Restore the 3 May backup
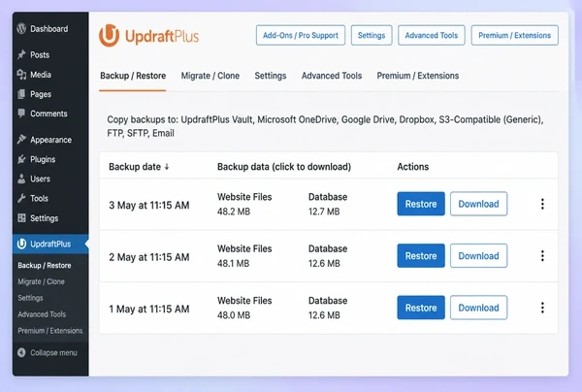The width and height of the screenshot is (582, 392). coord(421,204)
